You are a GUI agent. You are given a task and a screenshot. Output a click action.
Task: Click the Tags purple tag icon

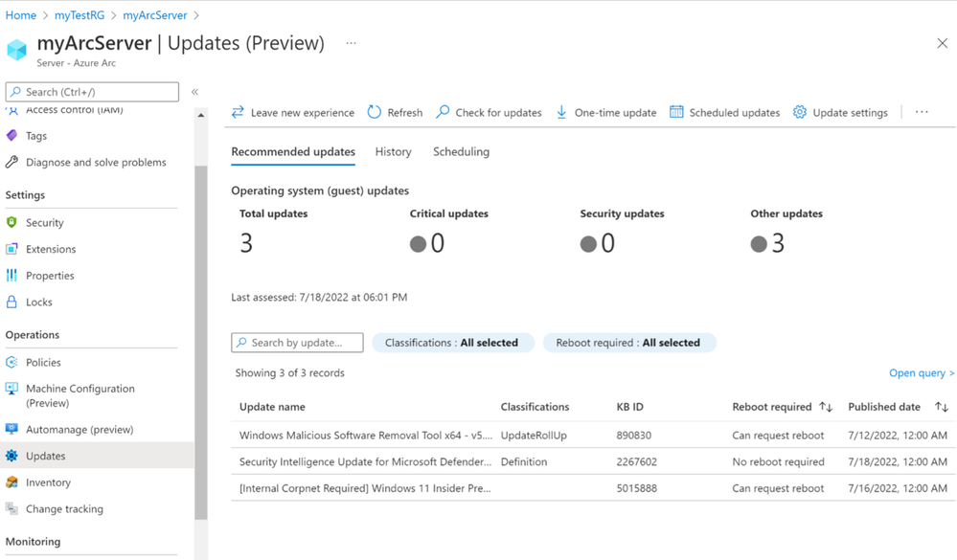[x=11, y=135]
